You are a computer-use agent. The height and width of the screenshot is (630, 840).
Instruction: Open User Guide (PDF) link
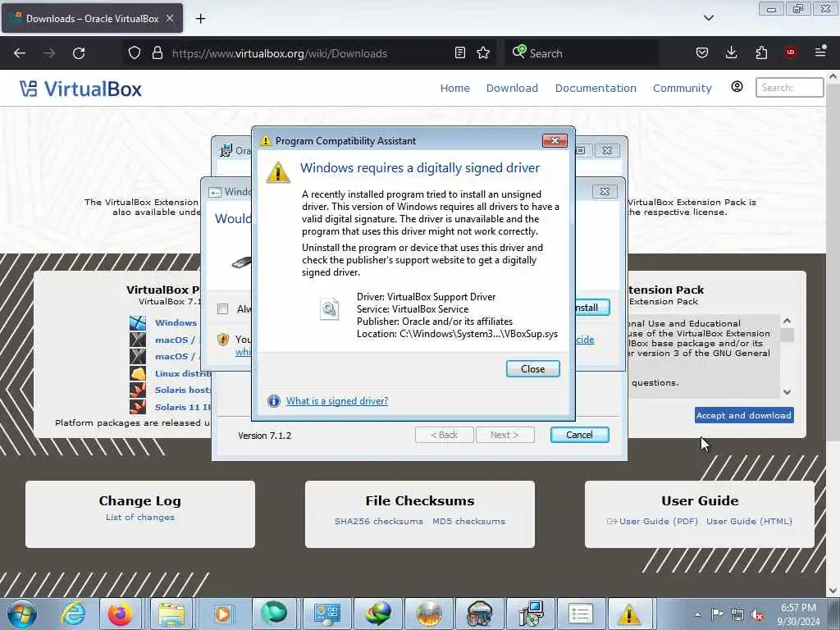(659, 521)
